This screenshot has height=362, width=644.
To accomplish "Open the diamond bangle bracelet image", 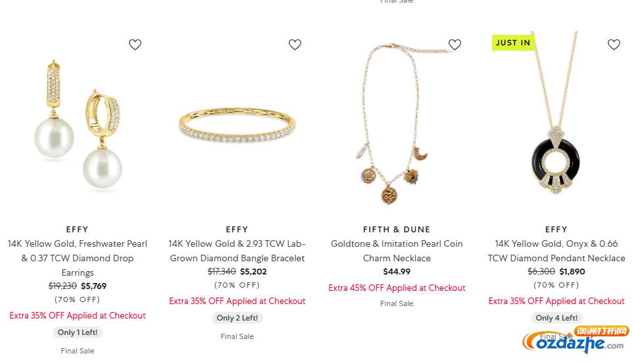I will coord(237,125).
